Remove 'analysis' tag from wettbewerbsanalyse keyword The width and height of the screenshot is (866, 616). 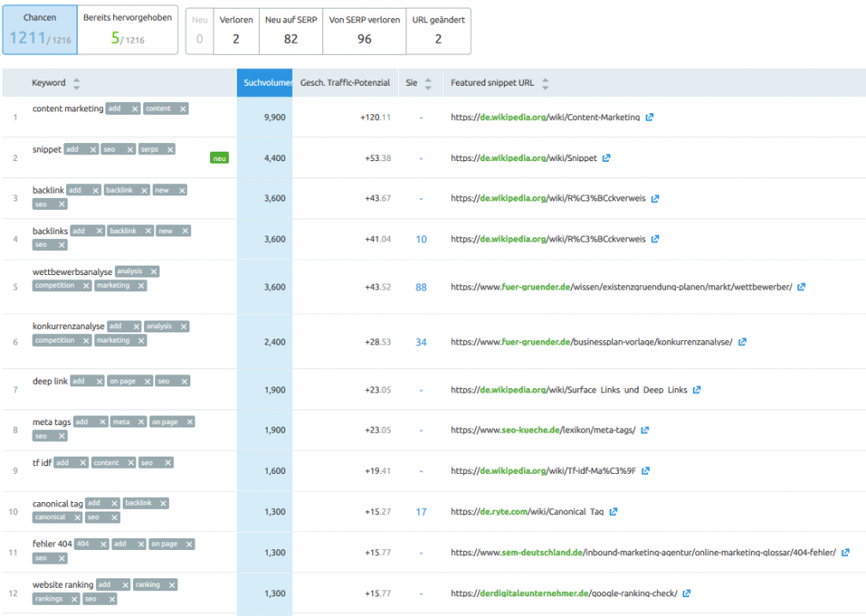[154, 272]
